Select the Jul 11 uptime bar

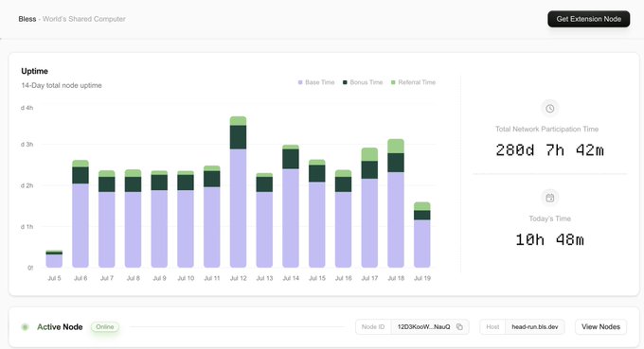[x=212, y=217]
